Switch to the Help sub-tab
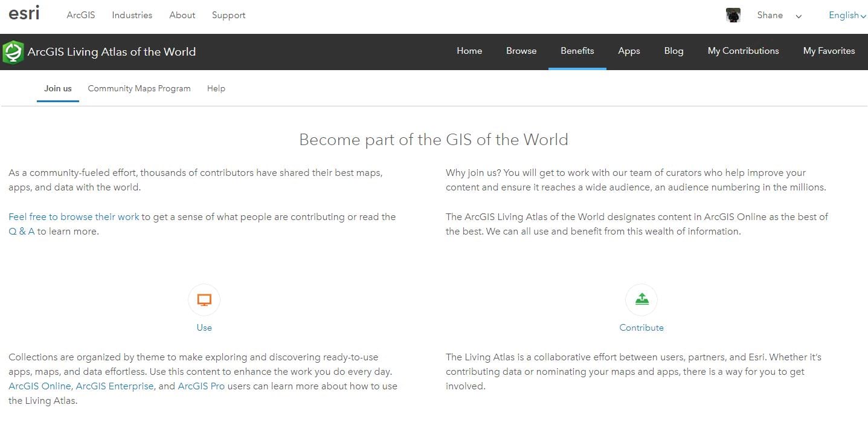The image size is (868, 425). [216, 88]
